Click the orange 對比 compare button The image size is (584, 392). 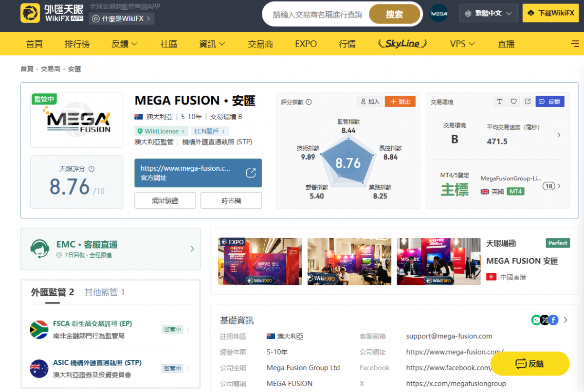(400, 102)
